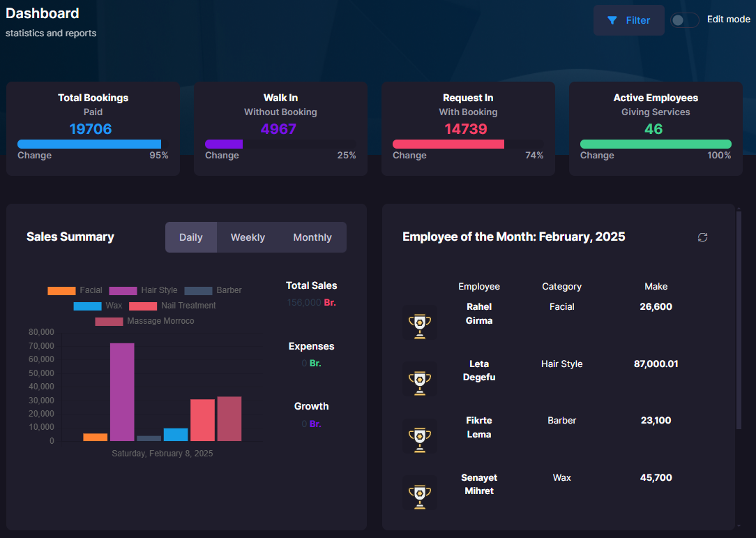Viewport: 756px width, 538px height.
Task: Click the funnel icon in the Filter button
Action: click(x=612, y=20)
